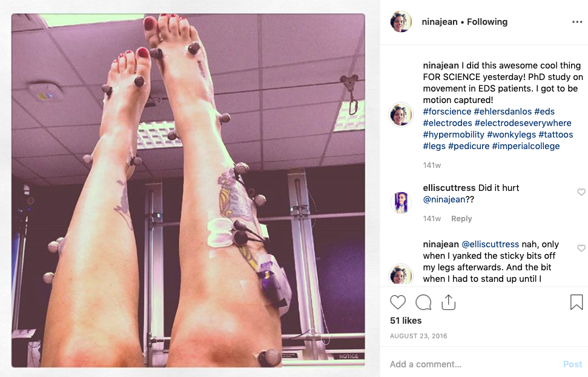This screenshot has width=588, height=377.
Task: Open ninajean profile picture in header
Action: pos(401,22)
